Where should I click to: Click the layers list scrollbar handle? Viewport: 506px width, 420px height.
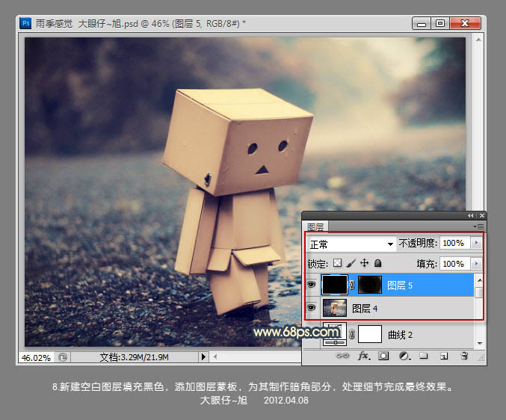(480, 292)
